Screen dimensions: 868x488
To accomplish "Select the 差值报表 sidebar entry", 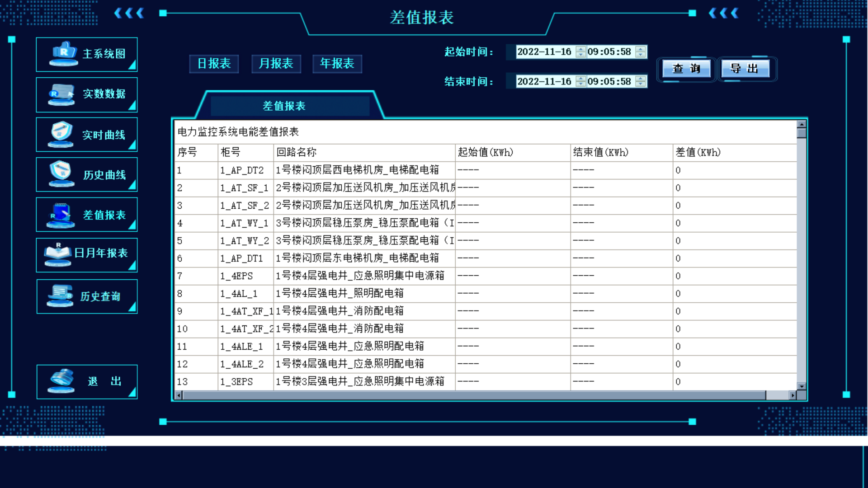I will [86, 215].
